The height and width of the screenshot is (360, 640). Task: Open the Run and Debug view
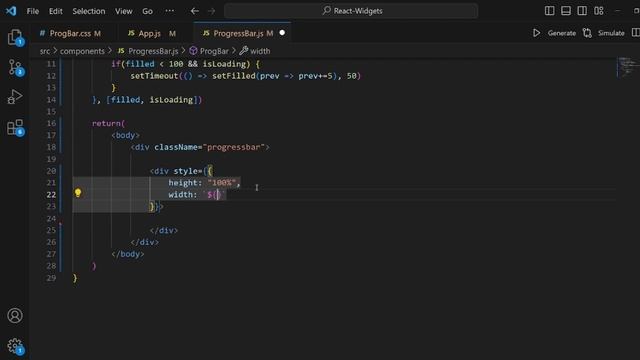(x=15, y=97)
